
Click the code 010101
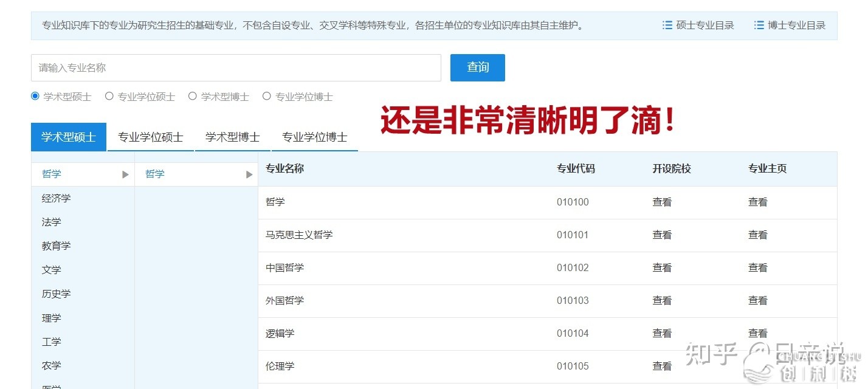[x=573, y=235]
